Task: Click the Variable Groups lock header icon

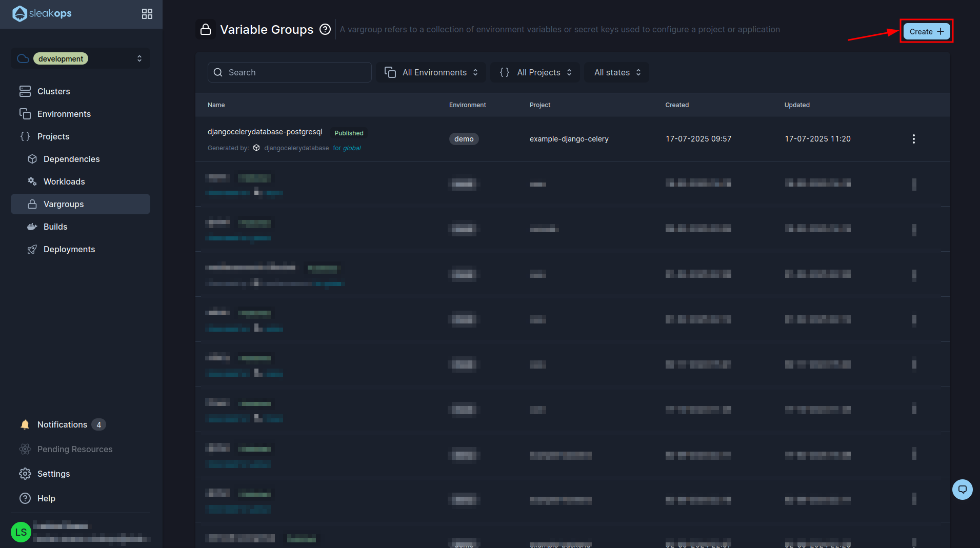Action: [x=206, y=29]
